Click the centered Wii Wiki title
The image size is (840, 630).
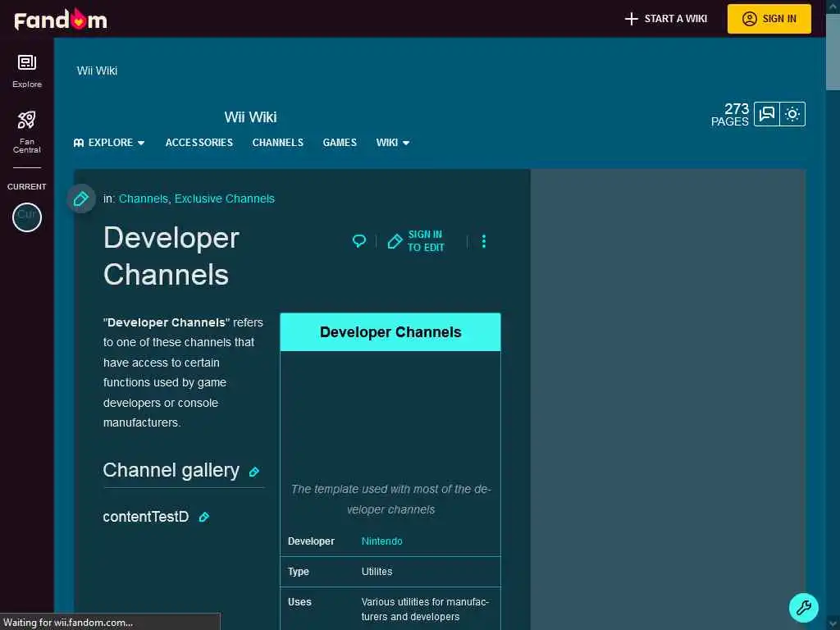click(x=250, y=116)
